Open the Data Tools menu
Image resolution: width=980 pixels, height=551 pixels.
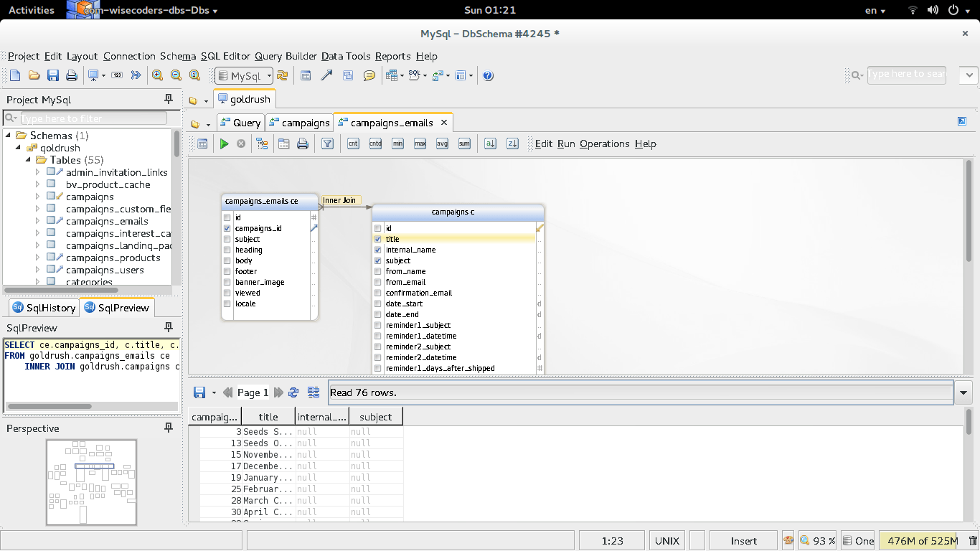click(346, 56)
